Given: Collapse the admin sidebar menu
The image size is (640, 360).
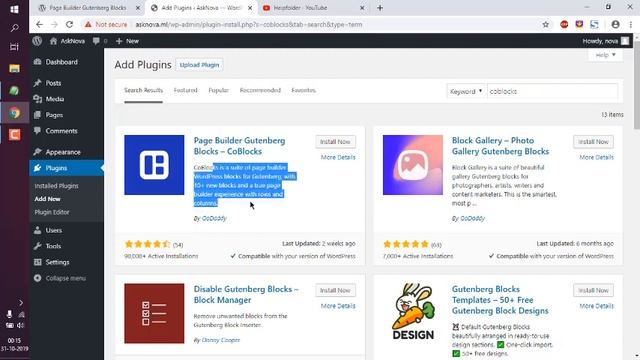Looking at the screenshot, I should [60, 278].
